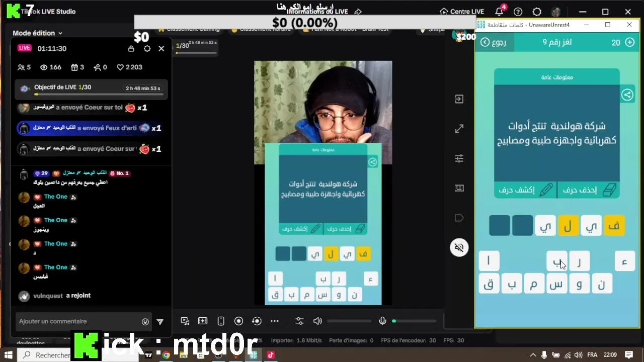
Task: Select the ر letter tile in the game window
Action: pyautogui.click(x=579, y=261)
